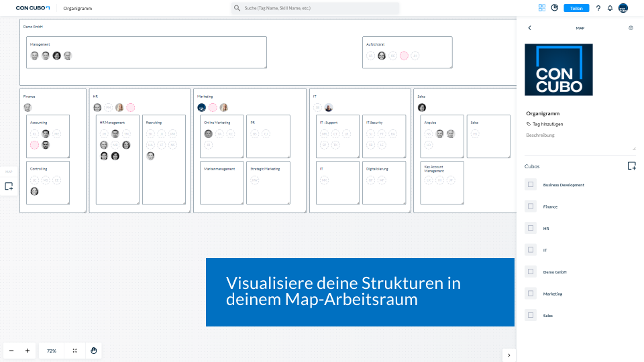Click the search magnifier icon

pyautogui.click(x=237, y=8)
